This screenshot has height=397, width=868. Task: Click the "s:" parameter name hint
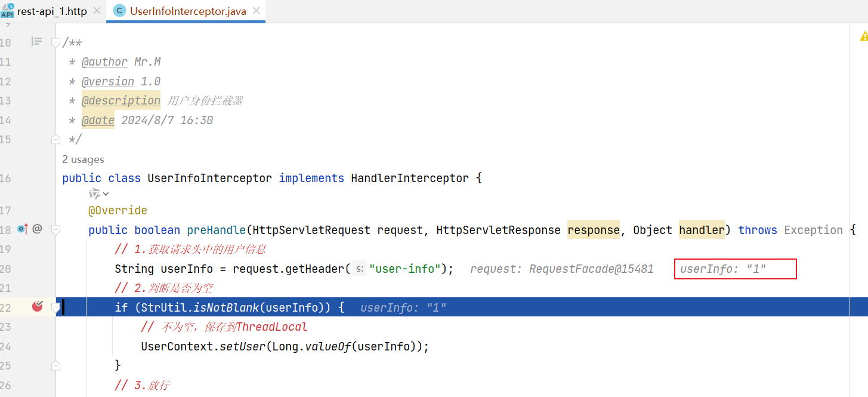point(360,269)
